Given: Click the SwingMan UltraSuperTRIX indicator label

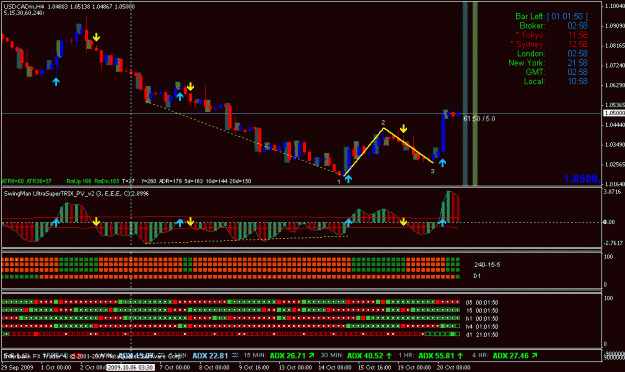Looking at the screenshot, I should 76,193.
